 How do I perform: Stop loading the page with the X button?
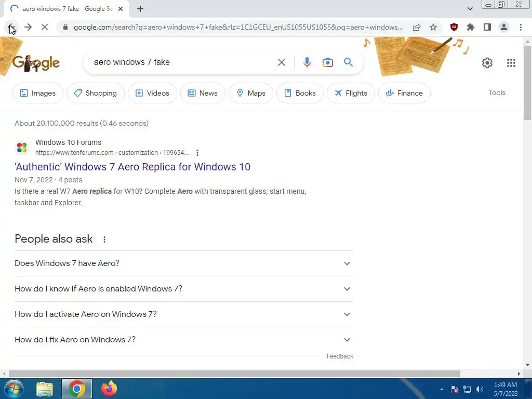coord(45,27)
